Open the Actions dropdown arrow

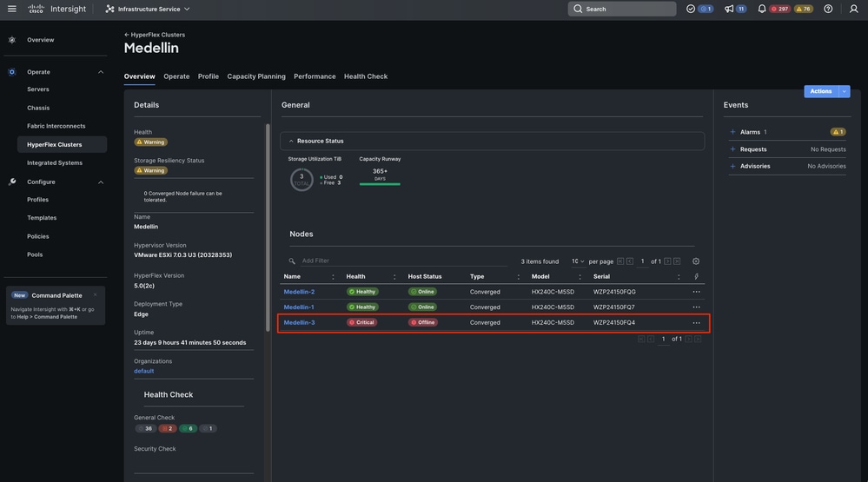click(845, 91)
